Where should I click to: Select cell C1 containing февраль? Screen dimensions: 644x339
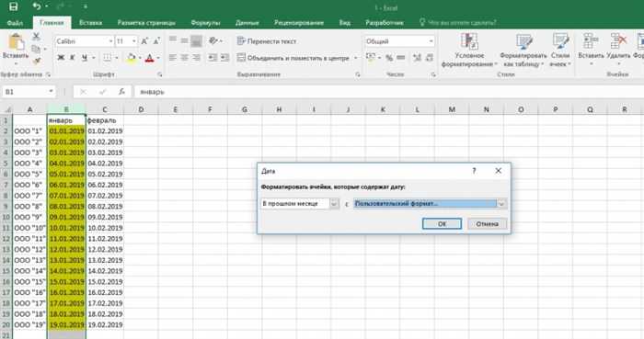pyautogui.click(x=105, y=120)
